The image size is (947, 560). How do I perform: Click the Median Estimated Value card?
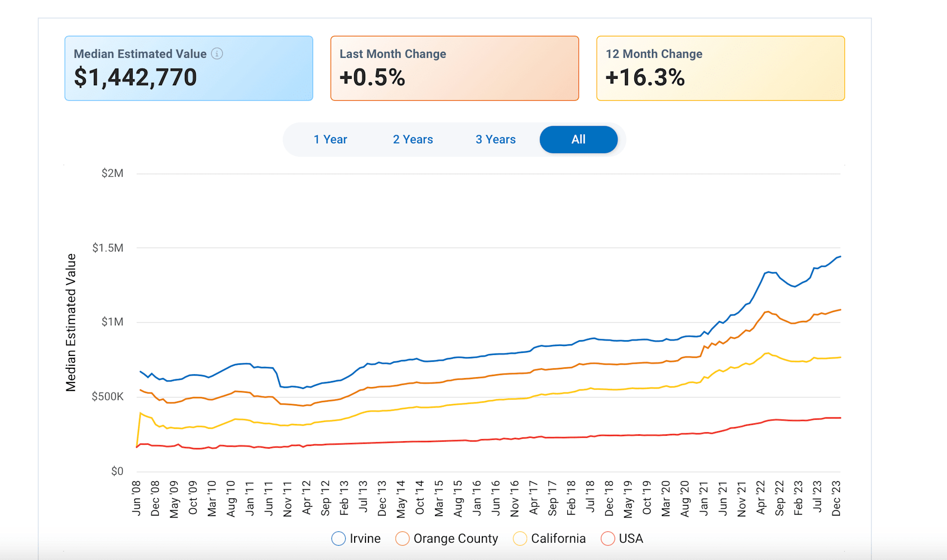(188, 68)
